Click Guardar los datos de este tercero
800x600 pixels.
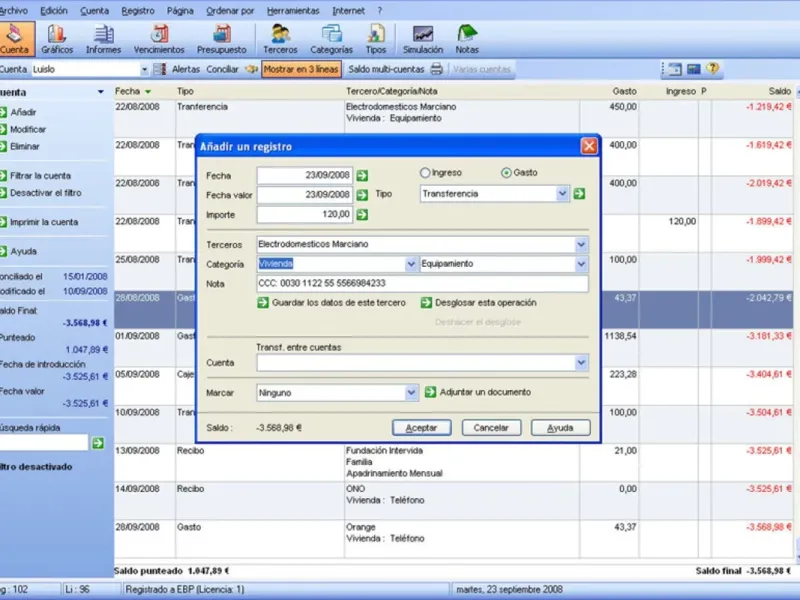332,303
